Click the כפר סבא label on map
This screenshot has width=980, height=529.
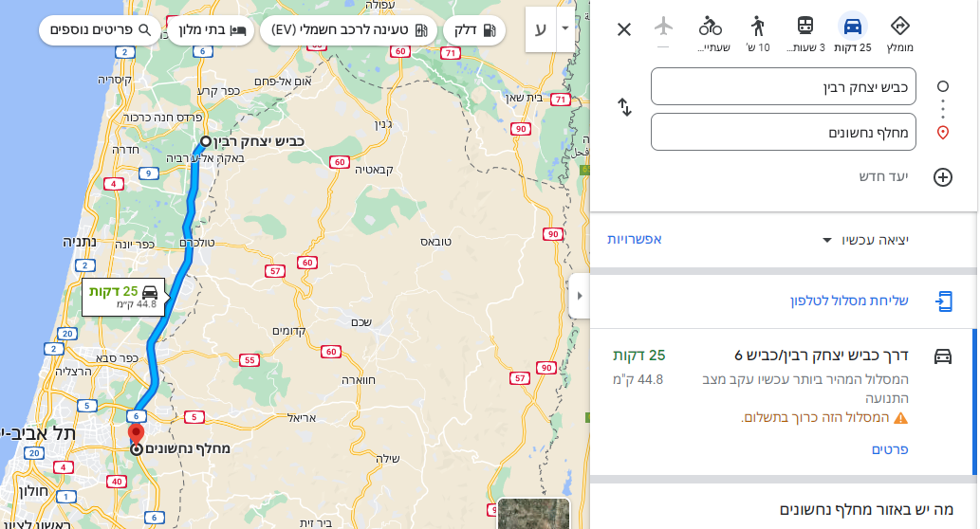pos(117,357)
